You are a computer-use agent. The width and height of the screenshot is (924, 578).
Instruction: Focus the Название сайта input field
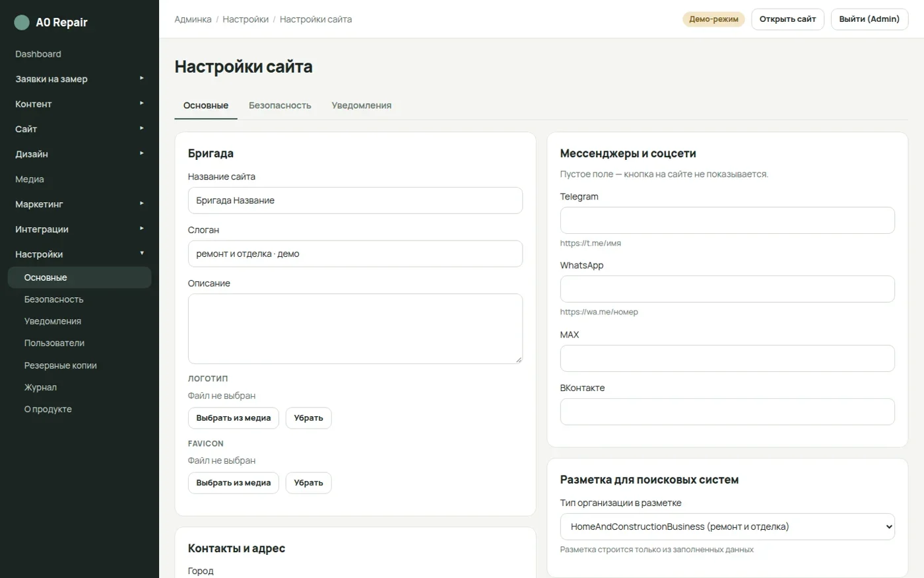[355, 200]
